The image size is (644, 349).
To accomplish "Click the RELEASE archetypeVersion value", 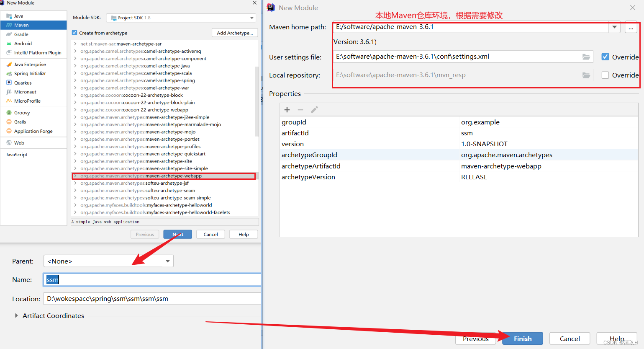I will pos(474,177).
